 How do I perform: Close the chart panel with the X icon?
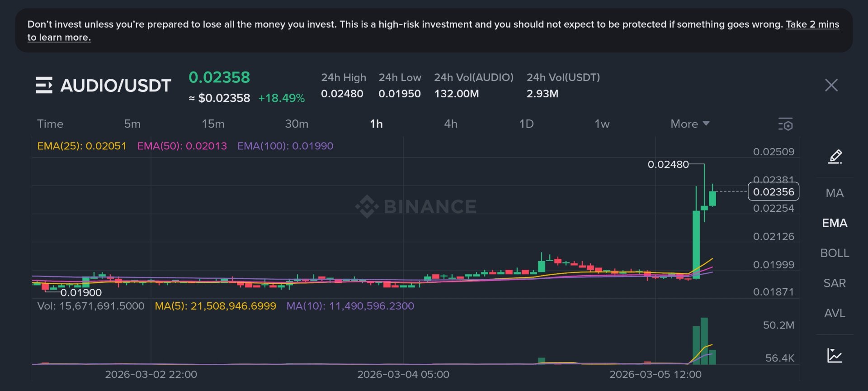coord(831,85)
